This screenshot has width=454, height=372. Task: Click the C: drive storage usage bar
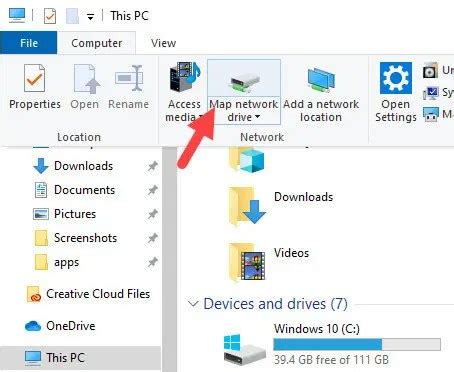pos(357,344)
